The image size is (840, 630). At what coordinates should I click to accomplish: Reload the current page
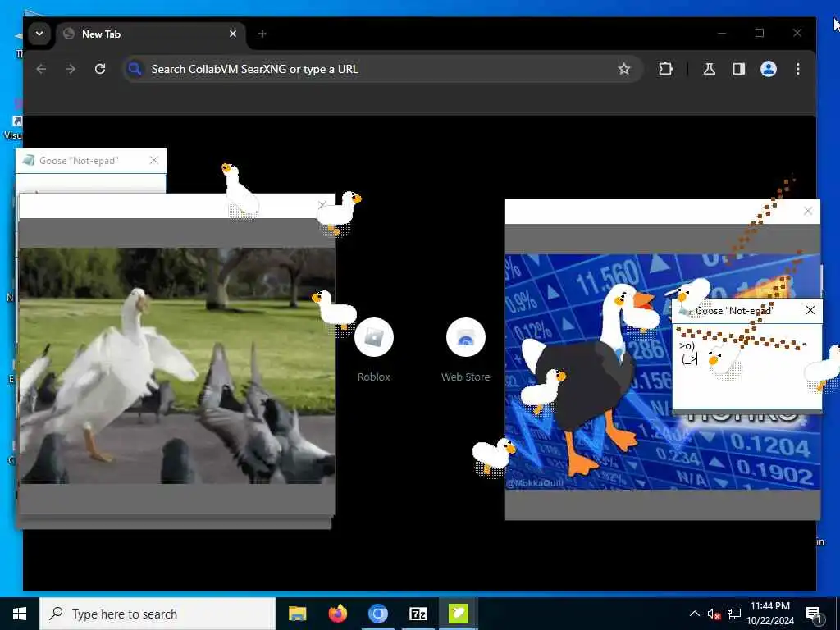(x=99, y=69)
